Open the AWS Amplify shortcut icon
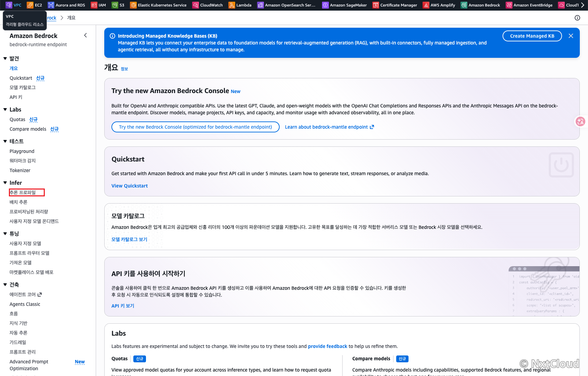Viewport: 588px width, 376px height. [426, 5]
